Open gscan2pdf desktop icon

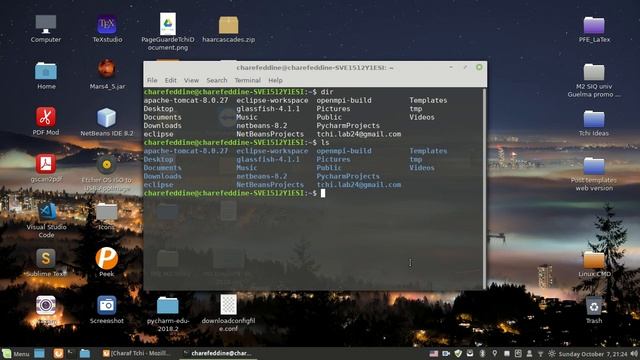pyautogui.click(x=46, y=164)
